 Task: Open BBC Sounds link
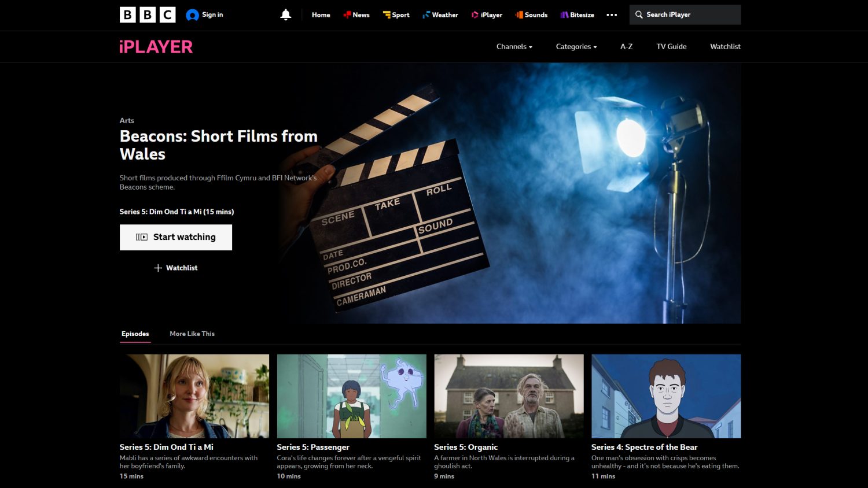coord(531,15)
